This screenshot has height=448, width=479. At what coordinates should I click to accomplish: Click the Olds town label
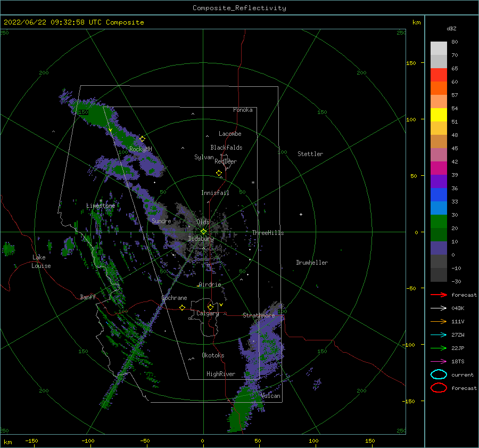[203, 222]
